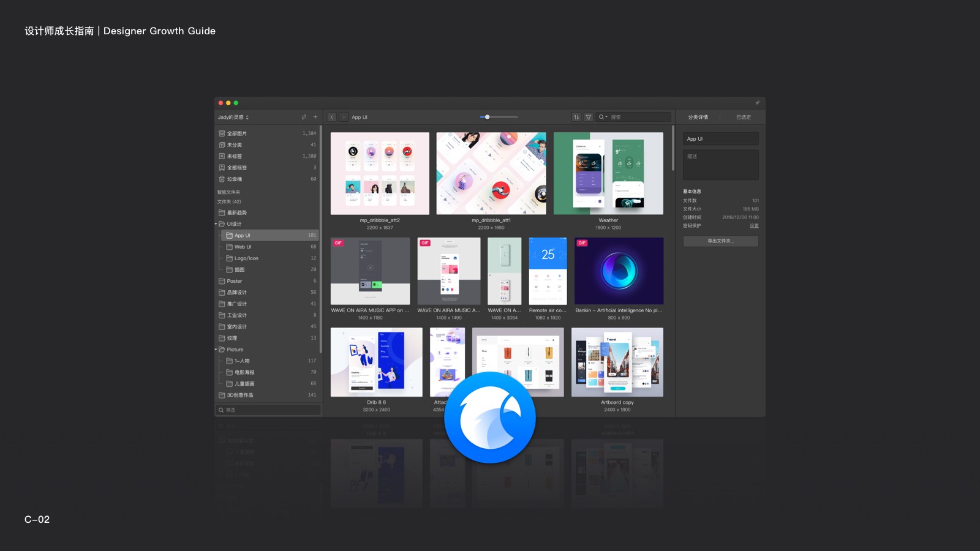The image size is (980, 551).
Task: Select the Web UI folder
Action: coord(243,247)
